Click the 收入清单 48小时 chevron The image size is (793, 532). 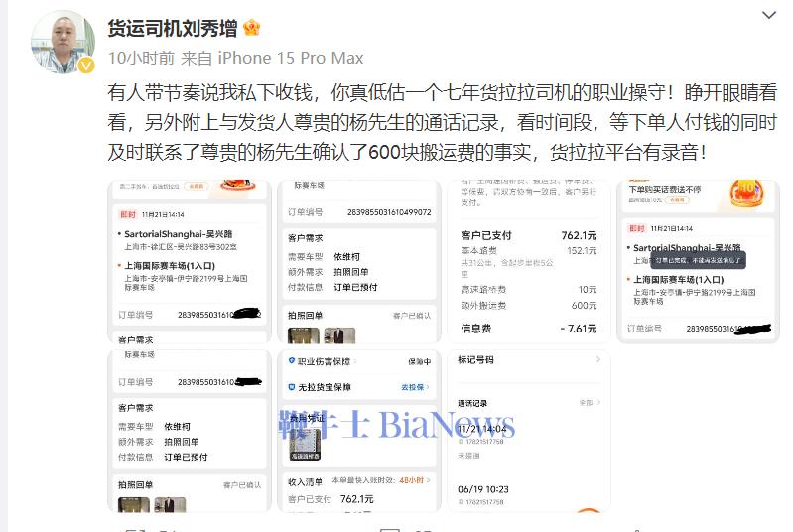429,480
